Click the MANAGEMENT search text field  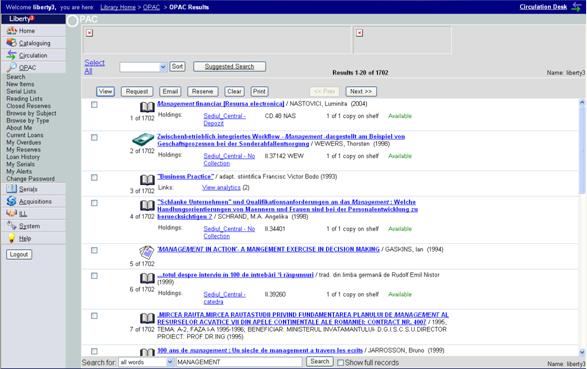click(238, 362)
